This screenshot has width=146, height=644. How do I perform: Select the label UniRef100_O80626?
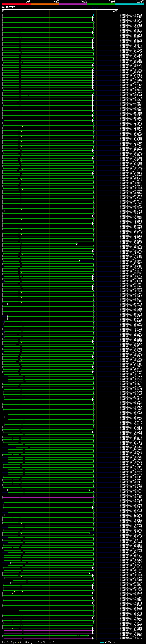pos(131,65)
